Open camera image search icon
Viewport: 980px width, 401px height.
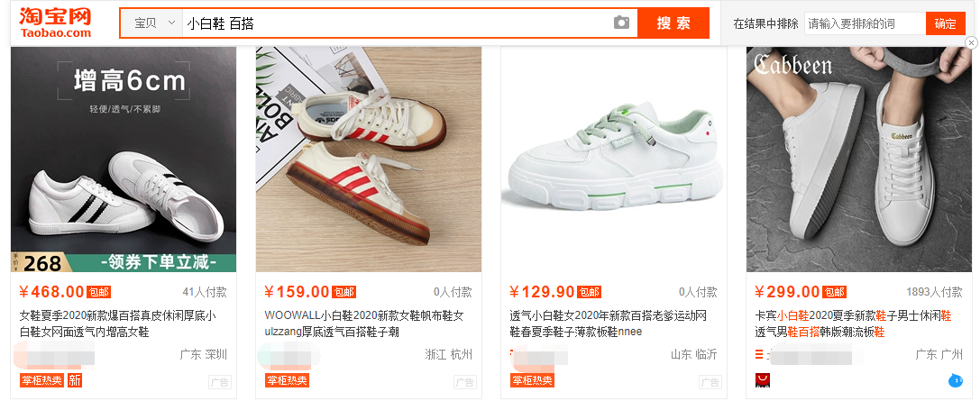621,23
